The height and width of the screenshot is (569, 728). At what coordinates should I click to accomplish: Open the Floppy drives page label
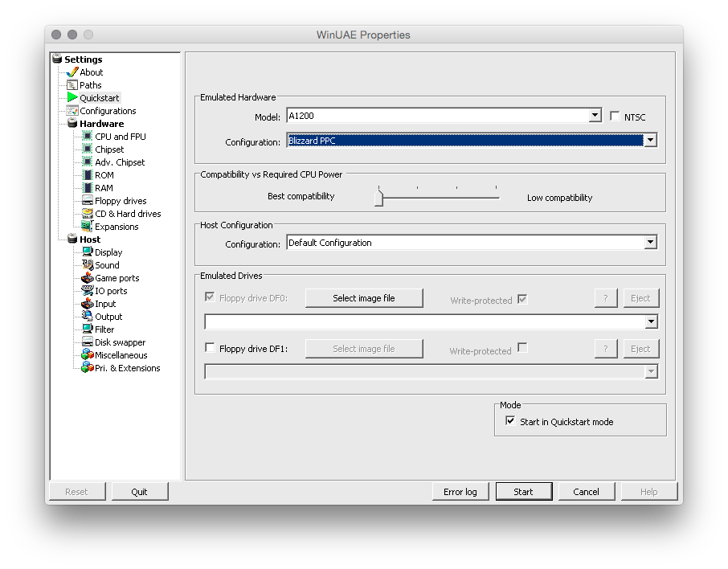[x=121, y=201]
